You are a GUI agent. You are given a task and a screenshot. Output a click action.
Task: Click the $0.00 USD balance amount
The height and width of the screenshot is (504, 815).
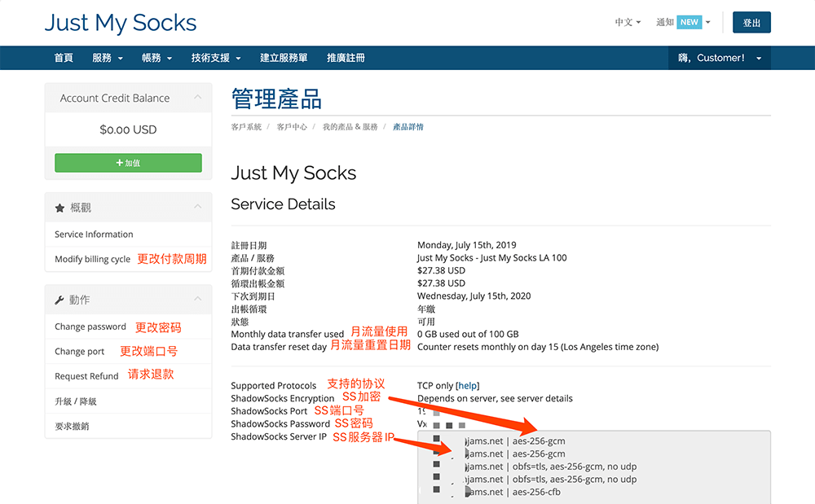coord(129,129)
